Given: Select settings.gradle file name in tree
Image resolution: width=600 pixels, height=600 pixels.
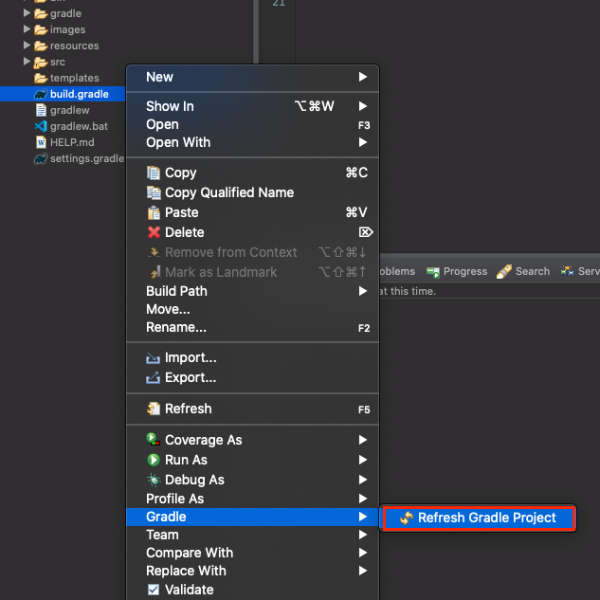Looking at the screenshot, I should (87, 158).
